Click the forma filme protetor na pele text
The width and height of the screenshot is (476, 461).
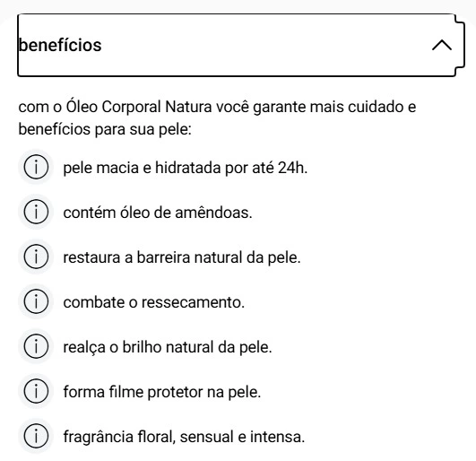[161, 392]
